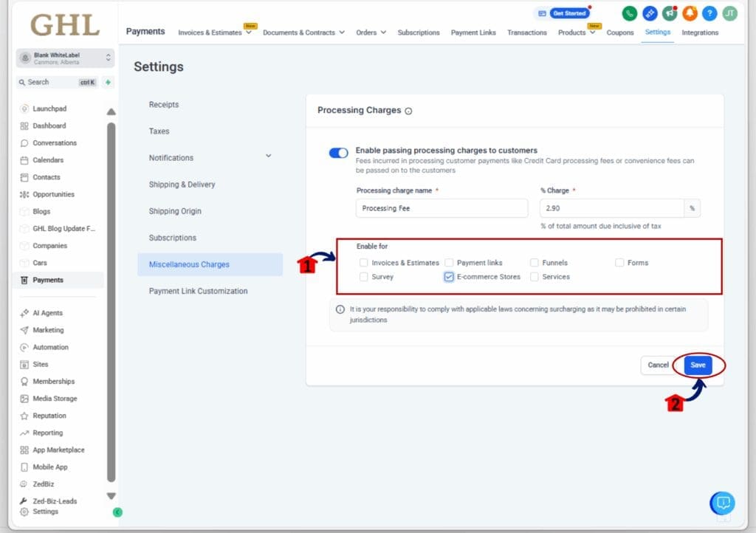Check the Invoices & Estimates checkbox
Image resolution: width=756 pixels, height=533 pixels.
click(363, 263)
